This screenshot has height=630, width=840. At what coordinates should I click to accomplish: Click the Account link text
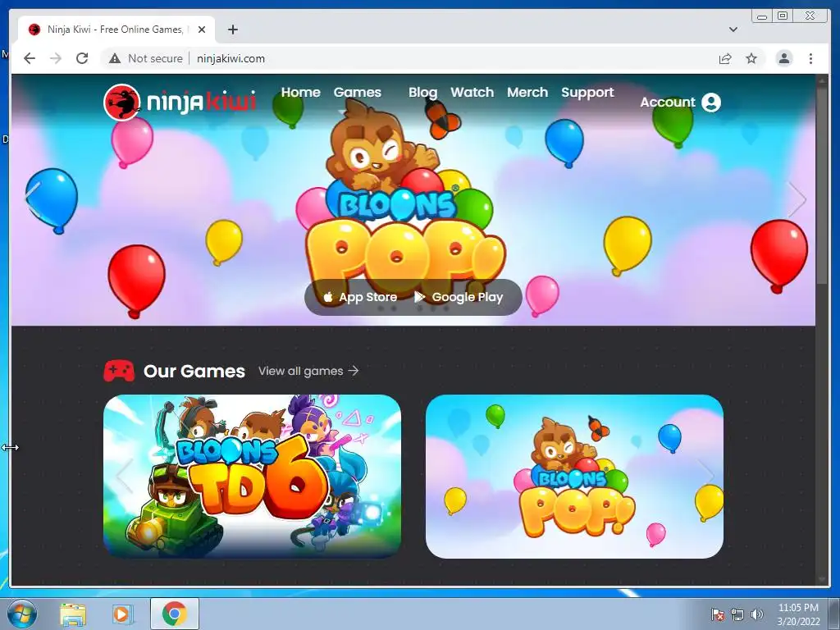pyautogui.click(x=668, y=103)
